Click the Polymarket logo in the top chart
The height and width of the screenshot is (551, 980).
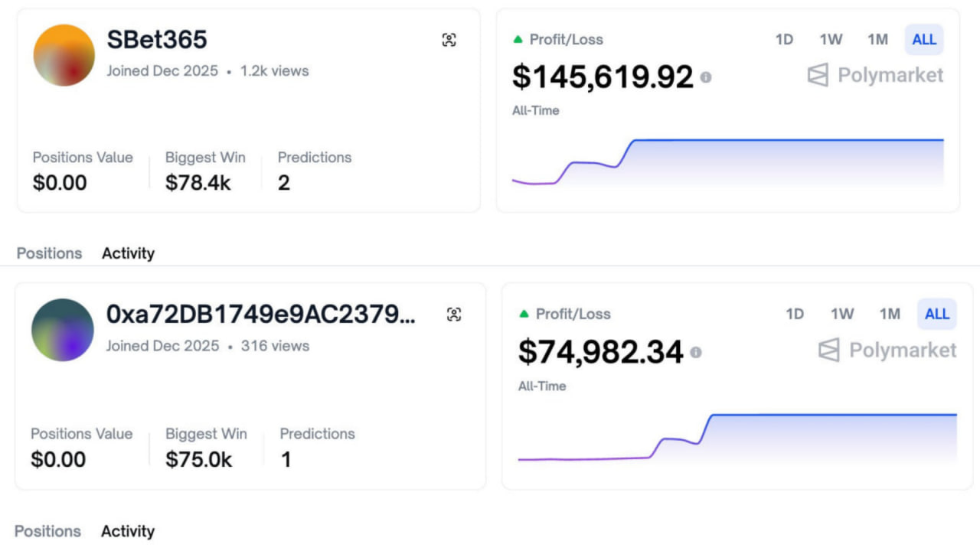pos(876,75)
